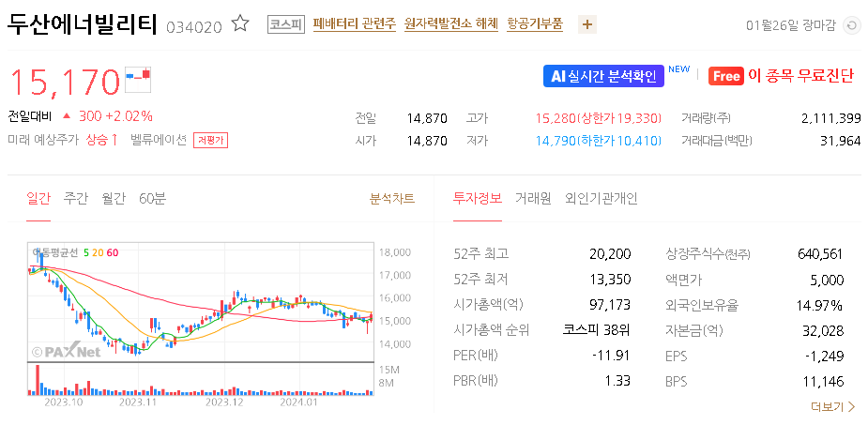868x425 pixels.
Task: Switch to the 거래원 tab
Action: coord(533,198)
